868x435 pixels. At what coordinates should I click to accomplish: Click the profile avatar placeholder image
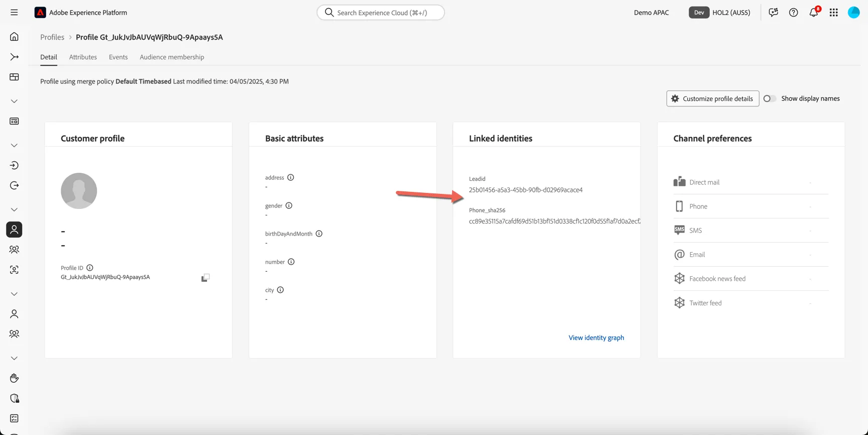[79, 191]
